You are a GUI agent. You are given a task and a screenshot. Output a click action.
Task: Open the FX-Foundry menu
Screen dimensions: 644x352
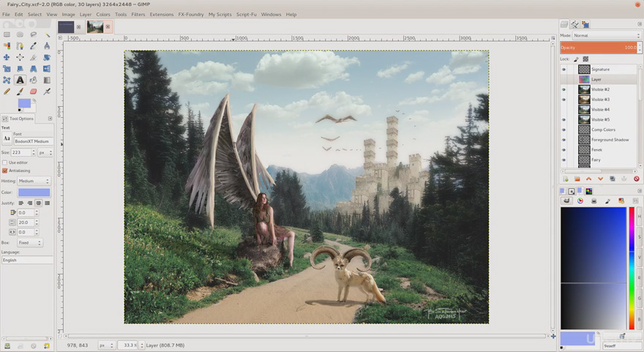coord(190,15)
